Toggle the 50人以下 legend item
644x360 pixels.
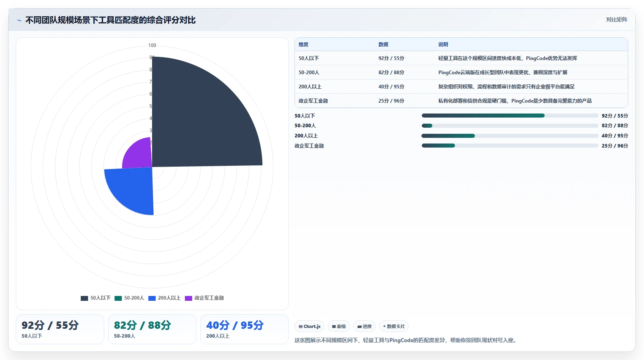(96, 298)
